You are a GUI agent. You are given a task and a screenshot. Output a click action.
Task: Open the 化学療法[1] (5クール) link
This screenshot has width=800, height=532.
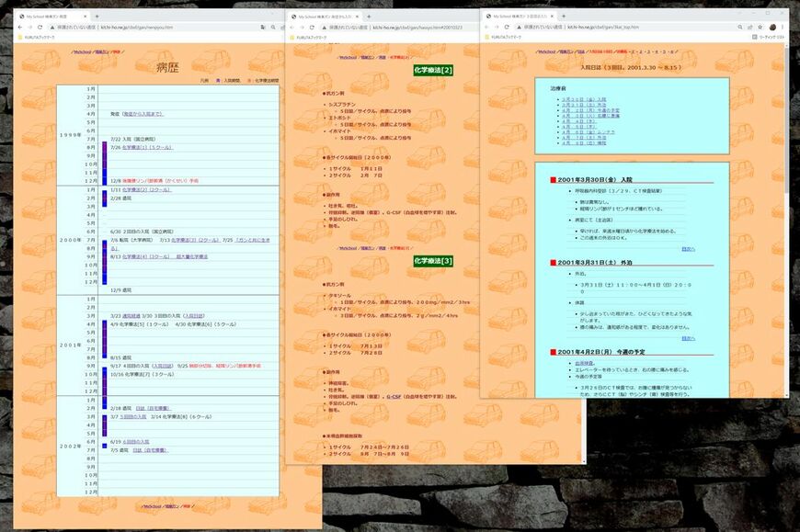tap(147, 147)
